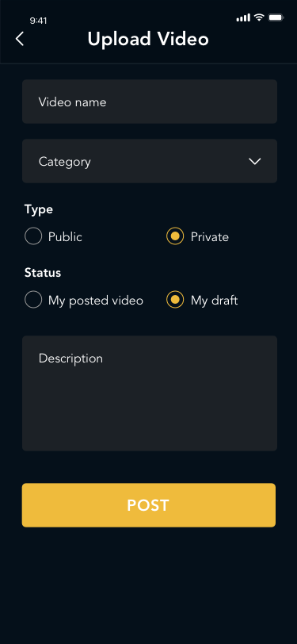Select the Private radio button

click(x=175, y=236)
